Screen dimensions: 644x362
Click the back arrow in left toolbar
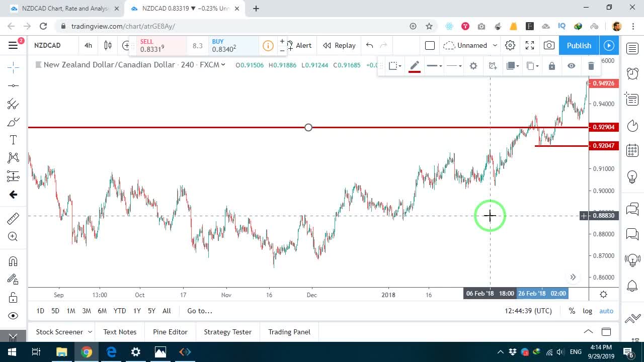point(14,195)
